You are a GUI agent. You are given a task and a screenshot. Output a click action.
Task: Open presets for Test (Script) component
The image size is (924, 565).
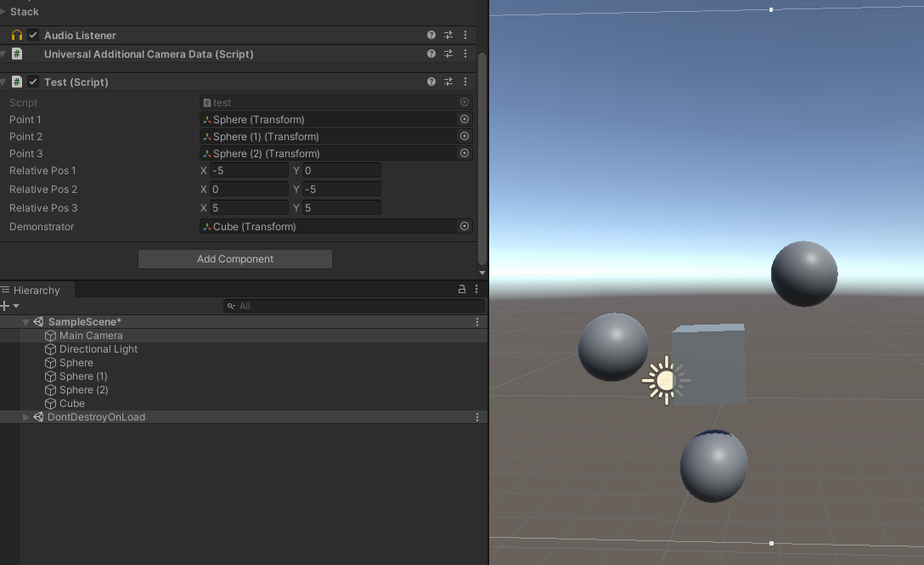click(x=448, y=82)
